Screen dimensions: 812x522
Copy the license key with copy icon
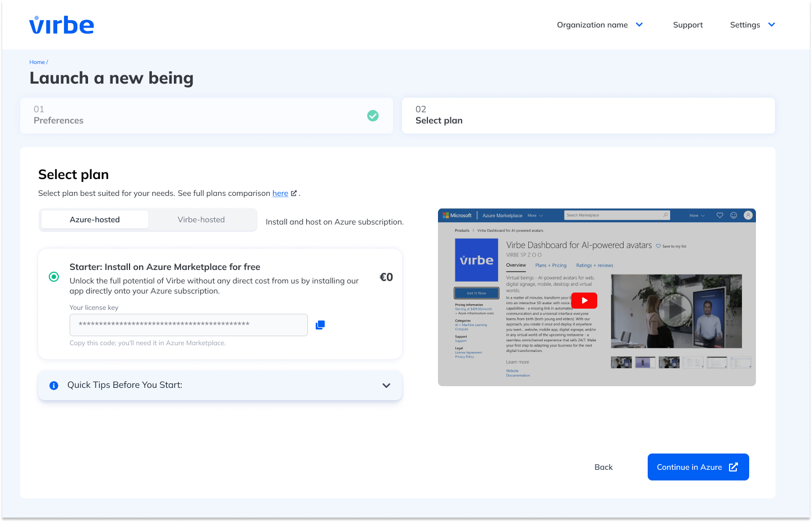pyautogui.click(x=320, y=325)
